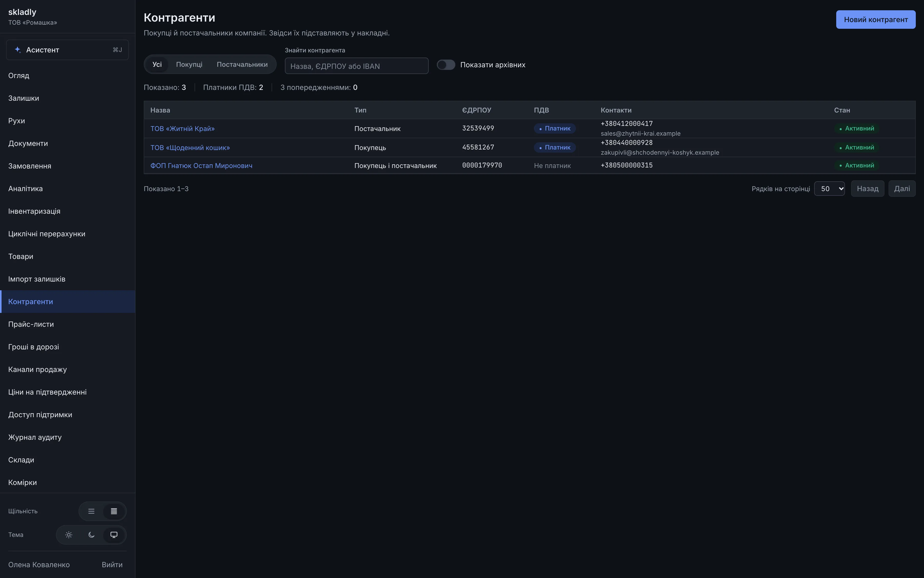Open Імпорт залишків sidebar item
The height and width of the screenshot is (578, 924).
point(68,279)
